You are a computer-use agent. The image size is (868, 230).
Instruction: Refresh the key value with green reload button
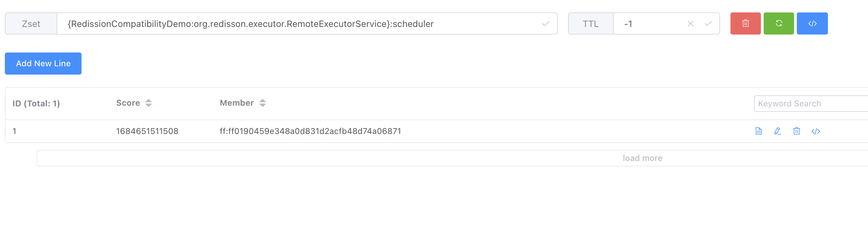coord(779,23)
